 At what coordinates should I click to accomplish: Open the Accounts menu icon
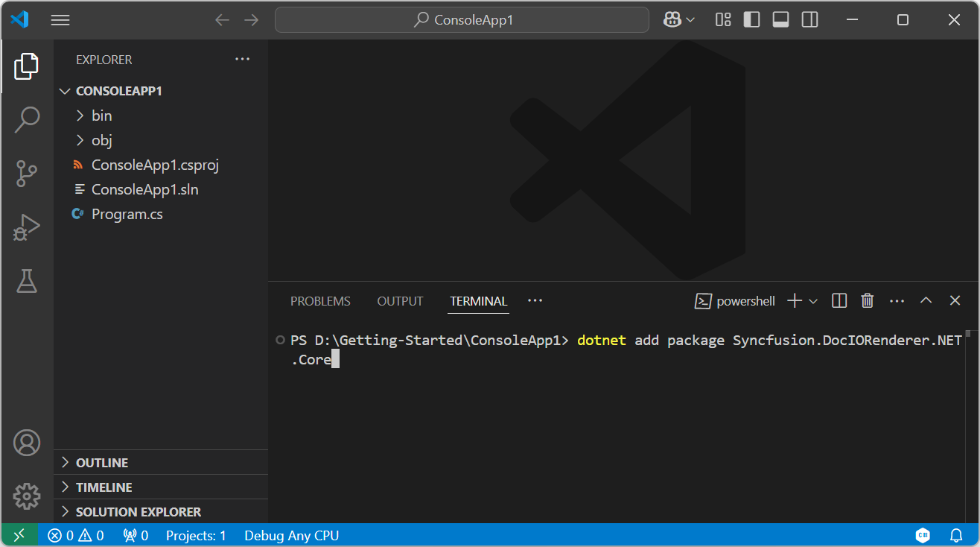coord(27,443)
